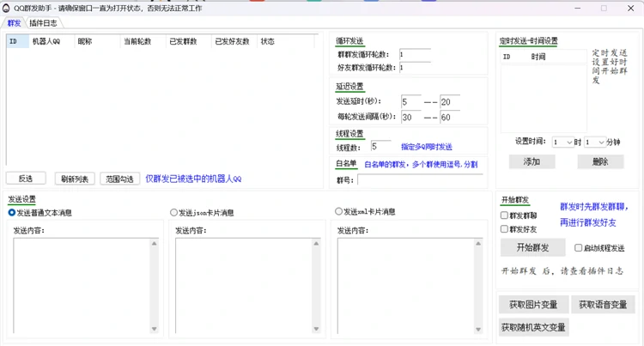Viewport: 644px width, 346px height.
Task: Click scroll down arrow of json content box
Action: 316,329
